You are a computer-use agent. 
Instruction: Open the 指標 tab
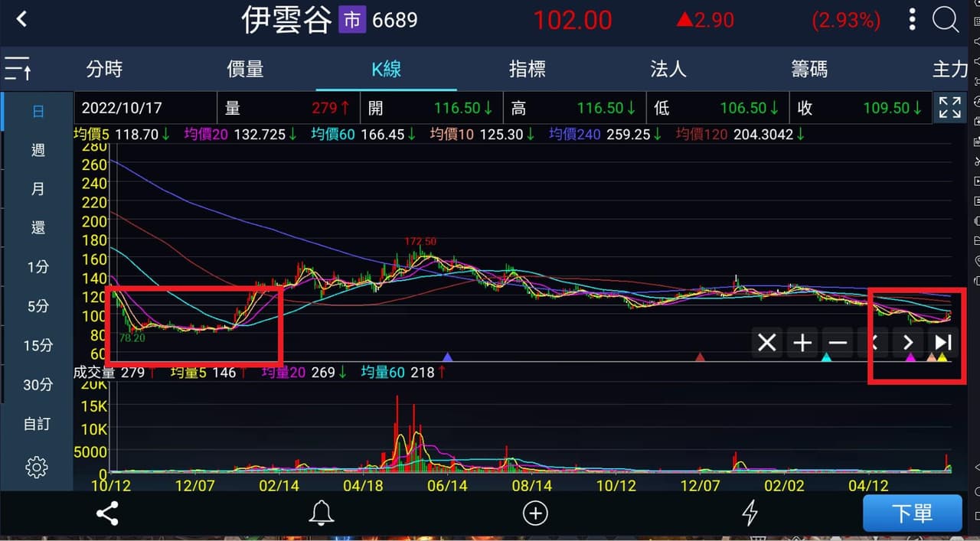coord(528,70)
